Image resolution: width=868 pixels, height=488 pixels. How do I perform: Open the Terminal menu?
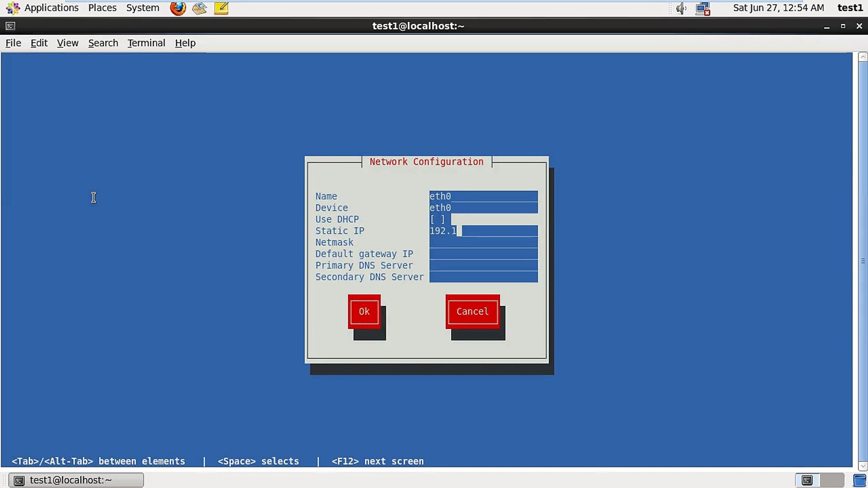[x=146, y=43]
